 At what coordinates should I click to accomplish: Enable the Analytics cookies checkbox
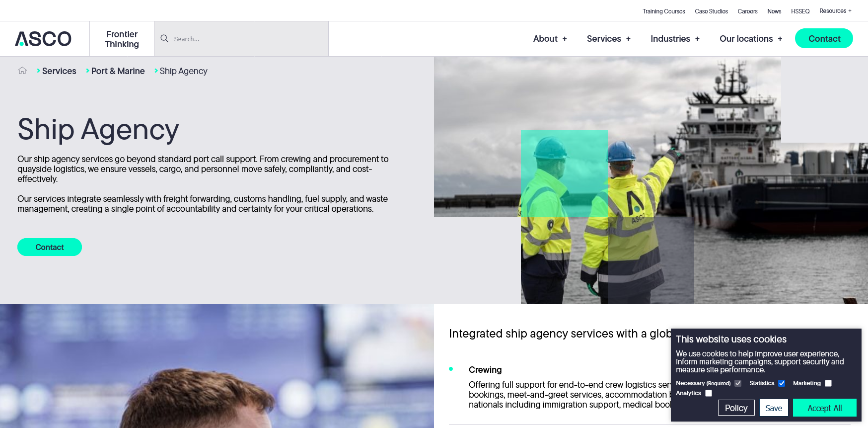(709, 393)
